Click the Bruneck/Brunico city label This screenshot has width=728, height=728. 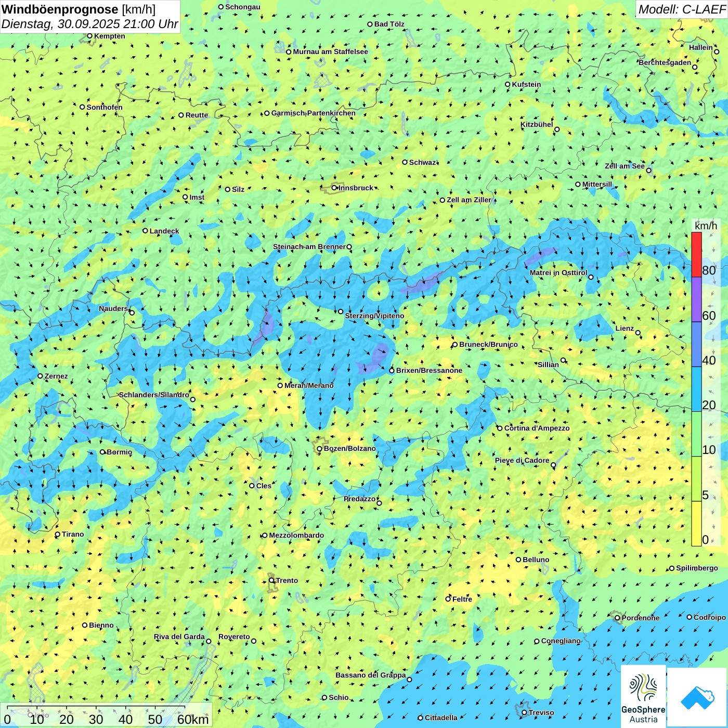tap(488, 344)
